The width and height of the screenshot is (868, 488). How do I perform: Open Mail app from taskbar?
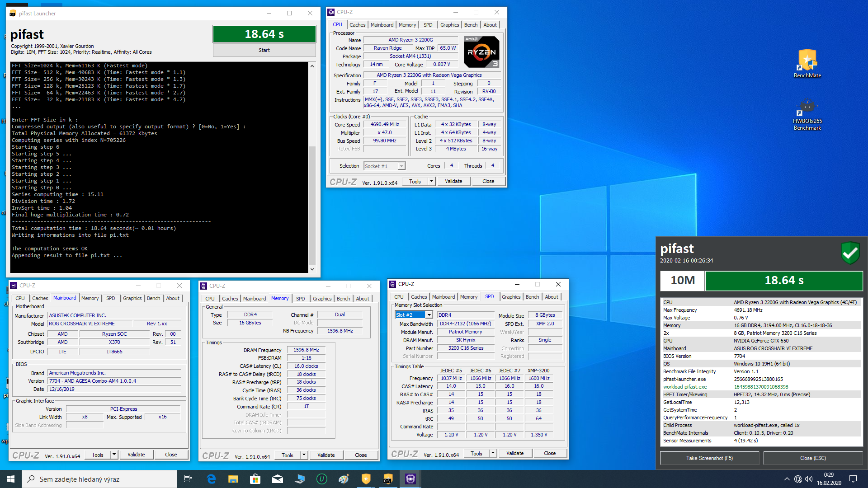(277, 479)
